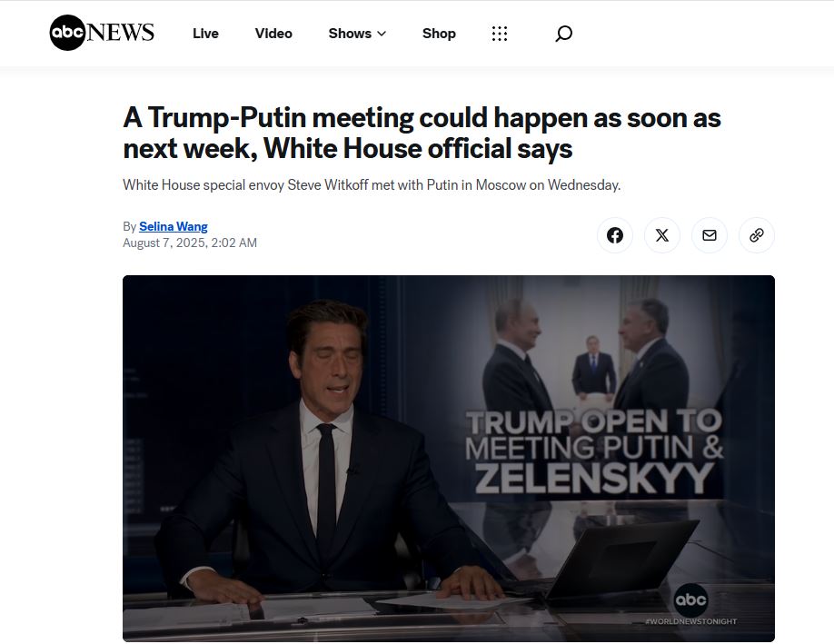Viewport: 834px width, 644px height.
Task: Open the dotted grid more-menu icon
Action: [500, 34]
